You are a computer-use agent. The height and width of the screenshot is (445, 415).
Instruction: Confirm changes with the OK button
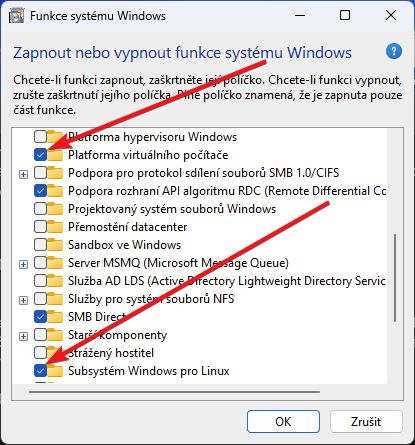pyautogui.click(x=283, y=422)
